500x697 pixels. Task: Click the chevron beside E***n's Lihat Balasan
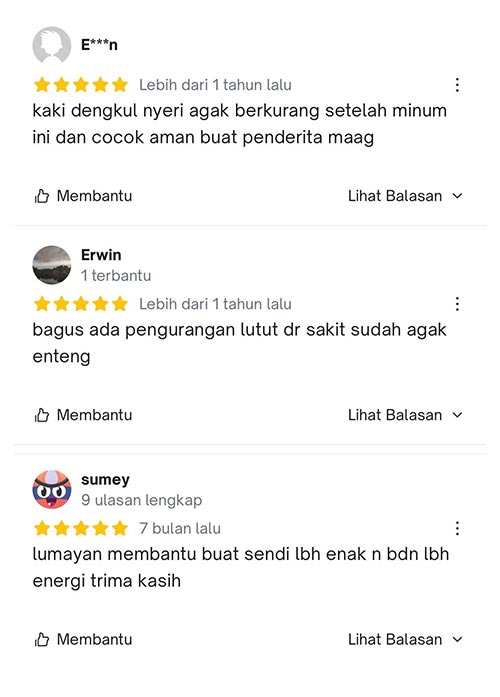click(x=457, y=196)
